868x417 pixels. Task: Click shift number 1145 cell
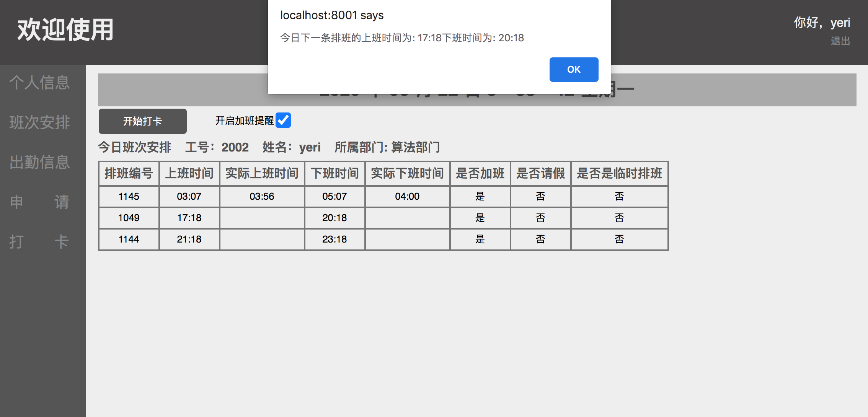pos(129,196)
